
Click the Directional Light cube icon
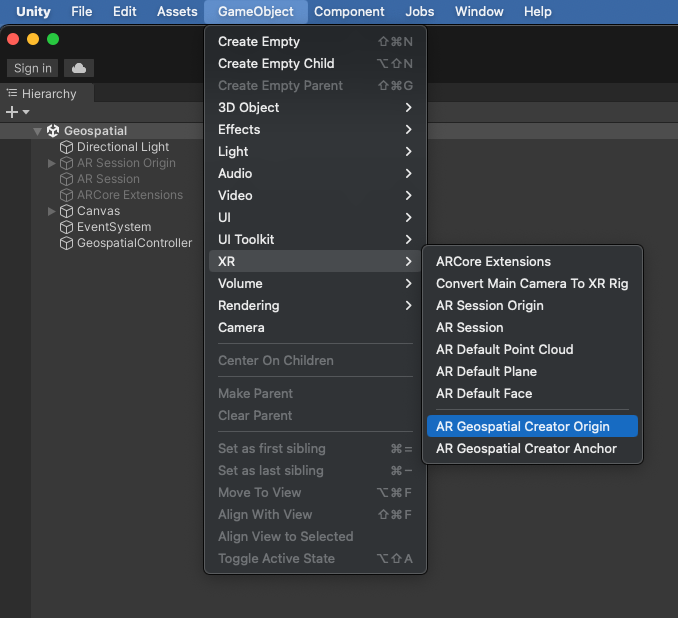pos(67,147)
